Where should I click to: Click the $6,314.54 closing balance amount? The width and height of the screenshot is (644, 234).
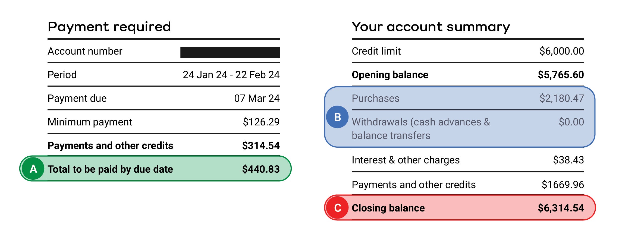click(x=561, y=208)
